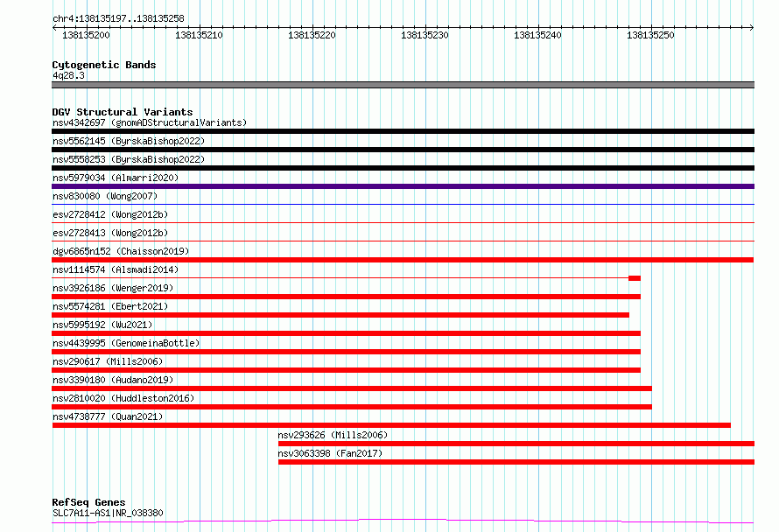Click the magenta SLC7A11-AS1 gene line

click(403, 521)
